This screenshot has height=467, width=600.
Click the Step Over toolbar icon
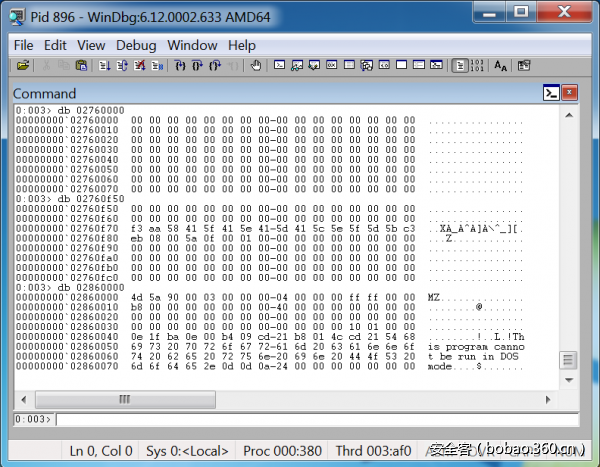(197, 66)
